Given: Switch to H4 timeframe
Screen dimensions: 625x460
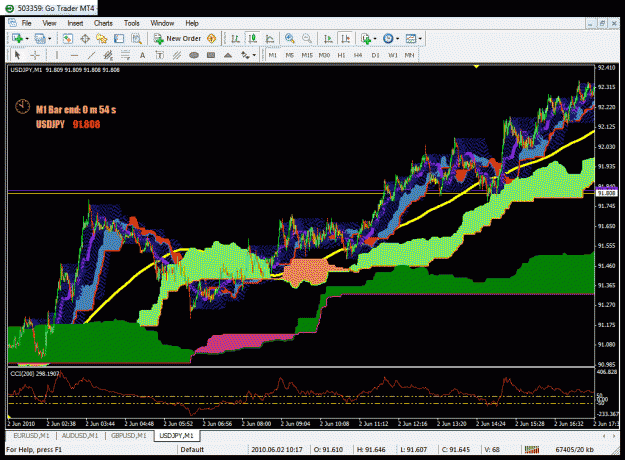Looking at the screenshot, I should click(358, 55).
